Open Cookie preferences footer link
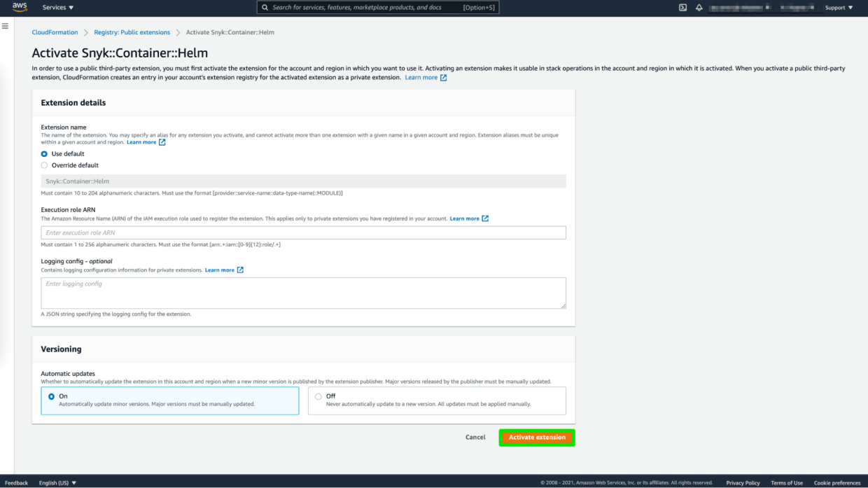Viewport: 868px width, 488px height. click(837, 482)
